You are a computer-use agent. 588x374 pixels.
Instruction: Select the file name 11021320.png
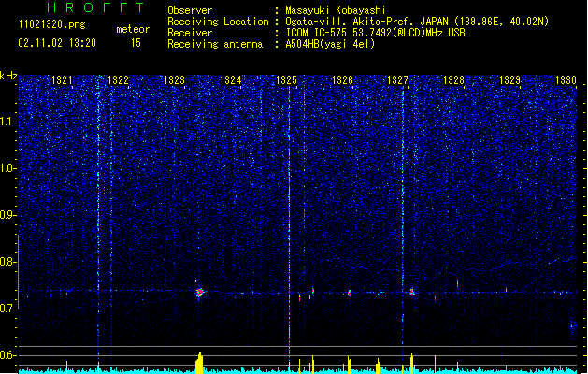[52, 24]
